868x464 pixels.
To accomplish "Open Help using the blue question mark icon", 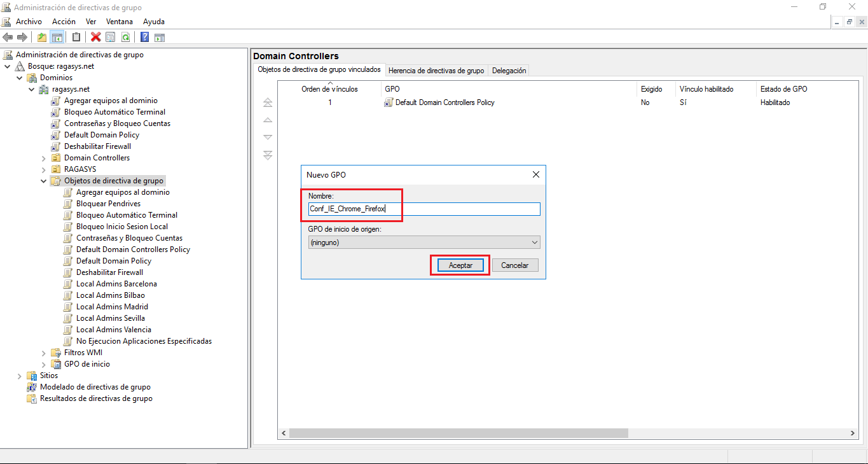I will [144, 36].
